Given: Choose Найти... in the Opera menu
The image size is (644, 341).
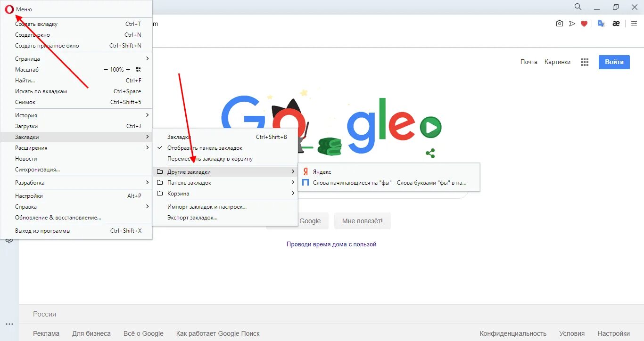Looking at the screenshot, I should coord(76,81).
